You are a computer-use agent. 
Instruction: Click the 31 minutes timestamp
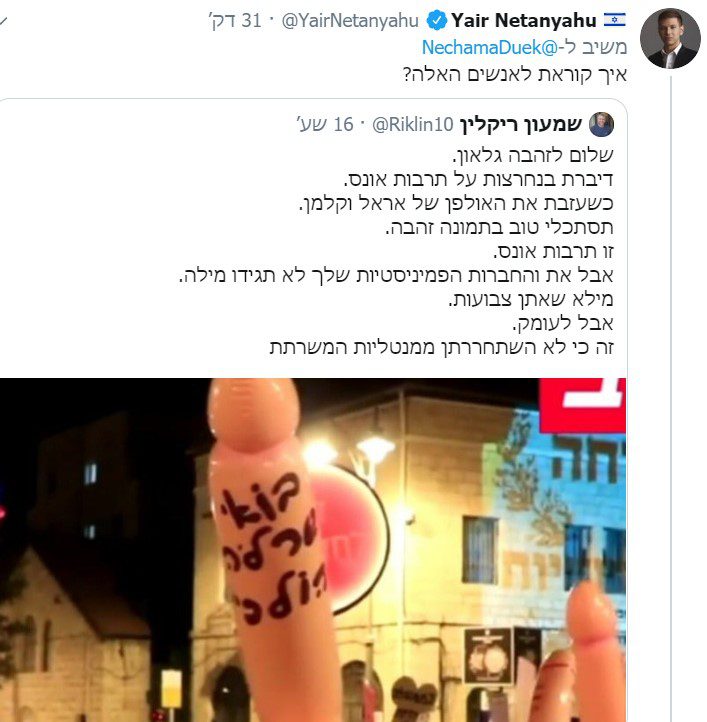click(x=235, y=21)
